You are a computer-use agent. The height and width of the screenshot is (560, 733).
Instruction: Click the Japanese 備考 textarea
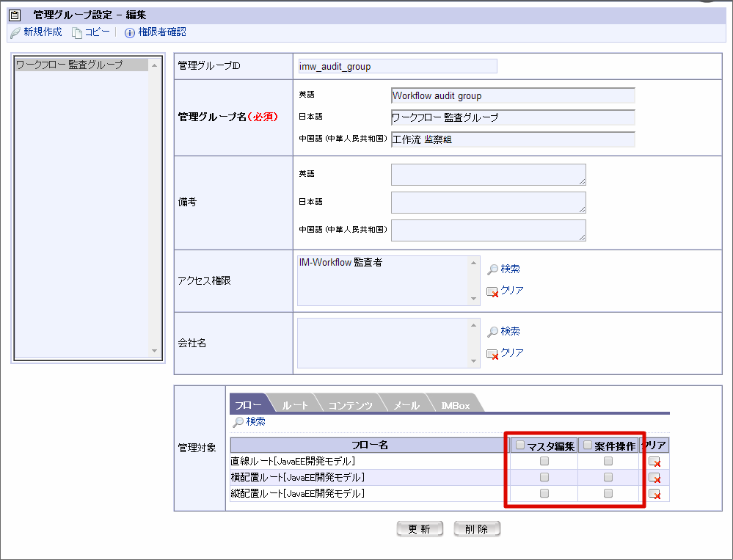tap(489, 203)
